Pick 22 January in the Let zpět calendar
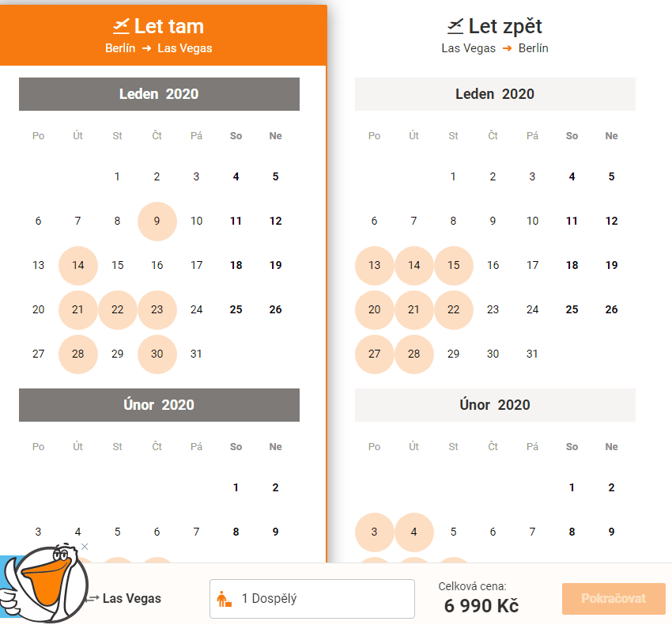 point(454,309)
